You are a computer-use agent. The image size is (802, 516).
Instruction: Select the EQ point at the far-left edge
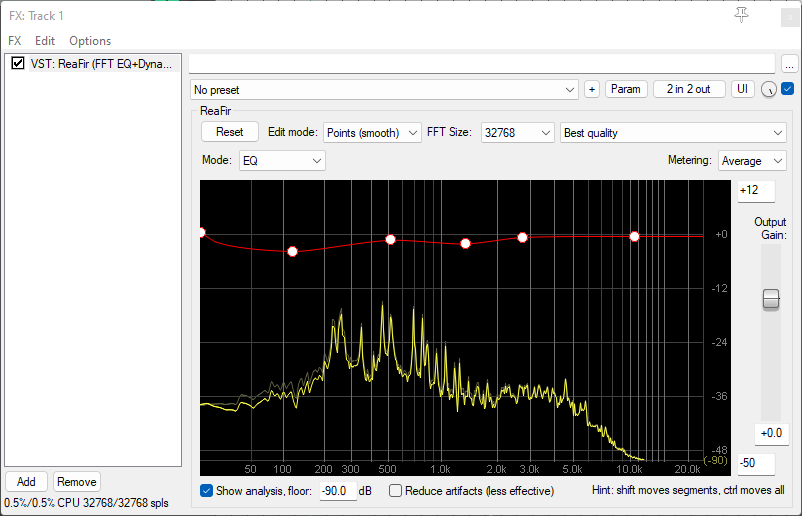202,233
